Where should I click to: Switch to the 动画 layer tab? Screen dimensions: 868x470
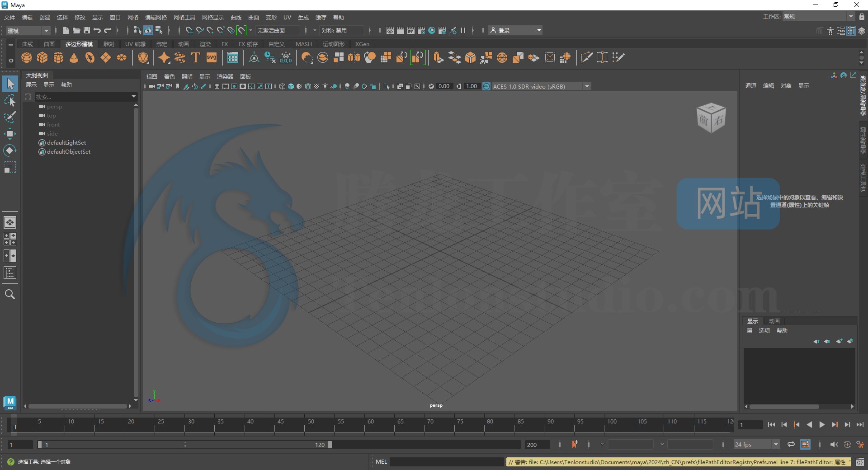click(774, 321)
